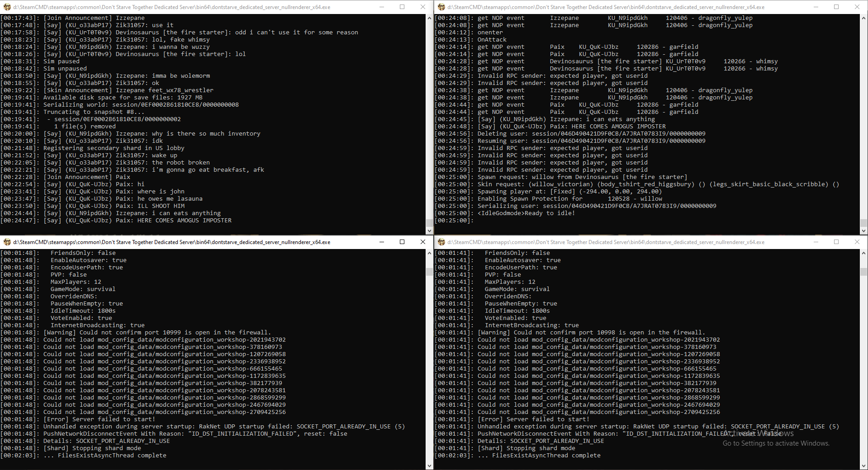Click the "ILL SHOOT HIM" chat line
The width and height of the screenshot is (868, 470).
click(x=92, y=206)
